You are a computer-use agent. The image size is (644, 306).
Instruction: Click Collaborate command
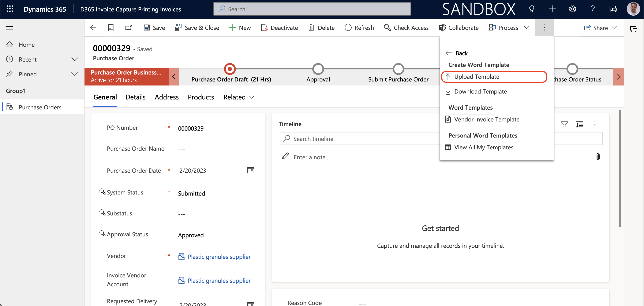pos(458,28)
